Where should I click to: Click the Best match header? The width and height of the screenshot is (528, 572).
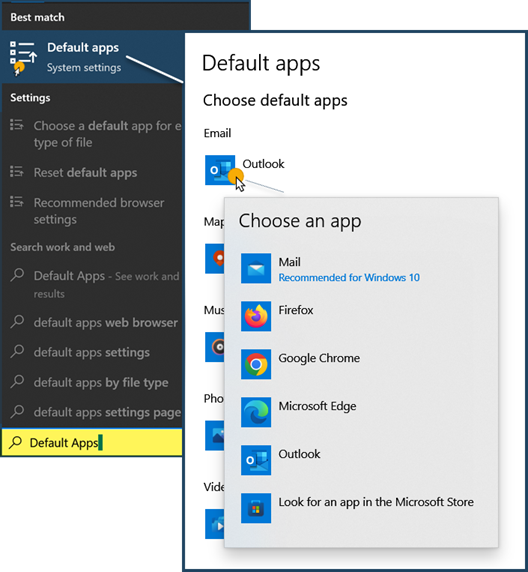37,17
